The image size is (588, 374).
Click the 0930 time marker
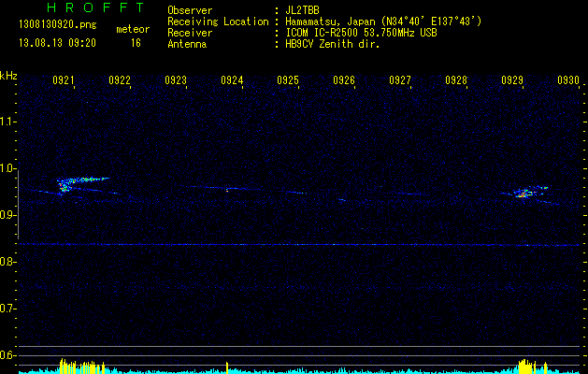pos(568,80)
